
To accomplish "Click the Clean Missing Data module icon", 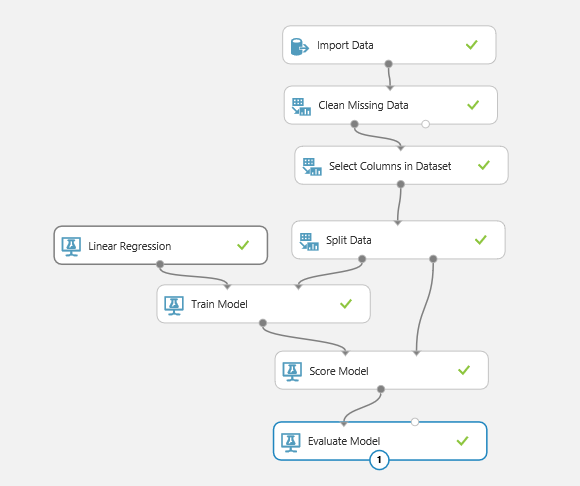I will tap(301, 107).
